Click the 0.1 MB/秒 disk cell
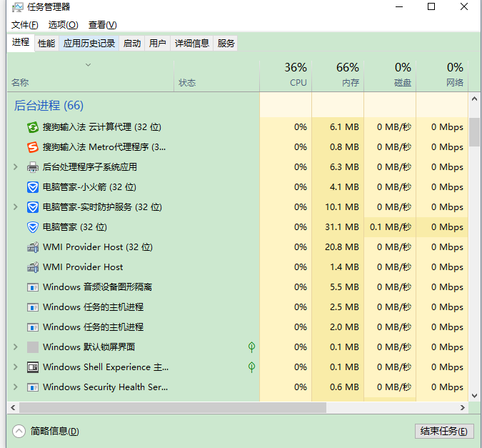Image resolution: width=482 pixels, height=448 pixels. click(x=390, y=227)
